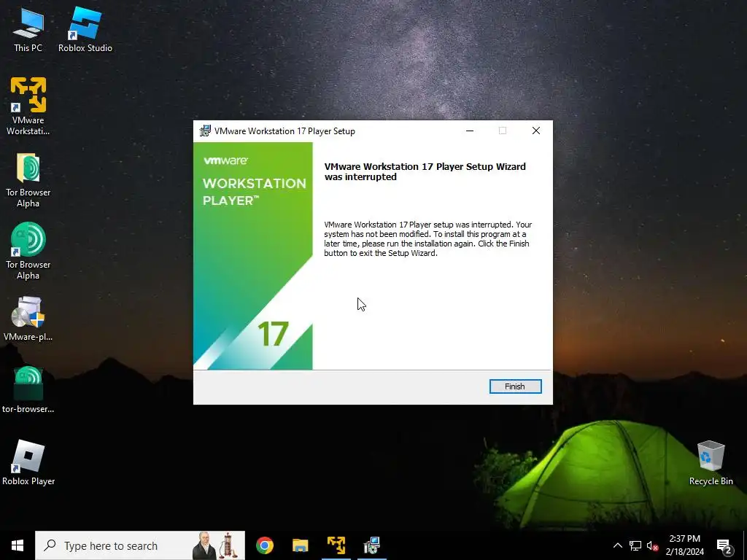Open File Explorer from the taskbar
This screenshot has height=560, width=747.
pos(300,545)
